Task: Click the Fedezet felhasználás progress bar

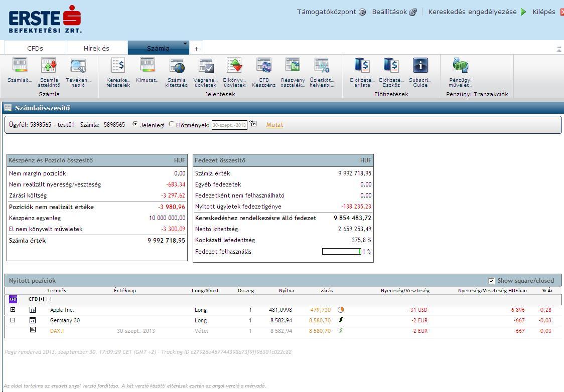Action: tap(342, 252)
